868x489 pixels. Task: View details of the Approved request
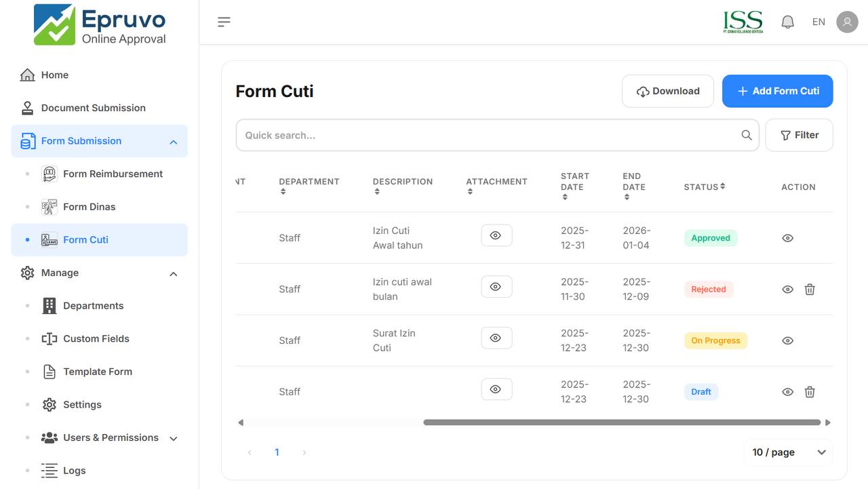787,238
